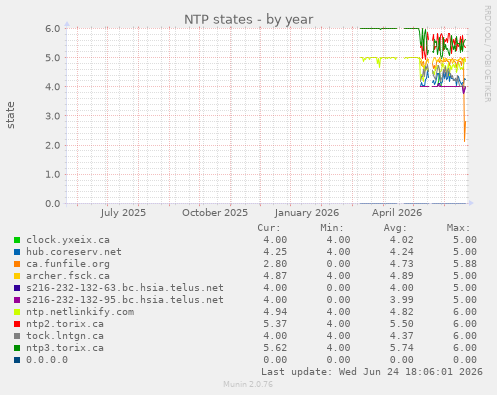Click the clock.yxeix.ca green legend swatch
The height and width of the screenshot is (395, 497).
coord(17,240)
